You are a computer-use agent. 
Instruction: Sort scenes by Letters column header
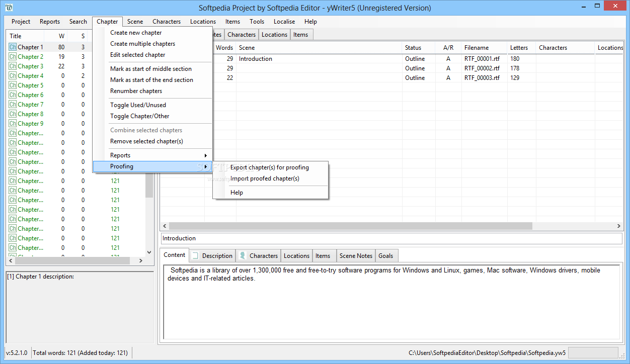[521, 48]
